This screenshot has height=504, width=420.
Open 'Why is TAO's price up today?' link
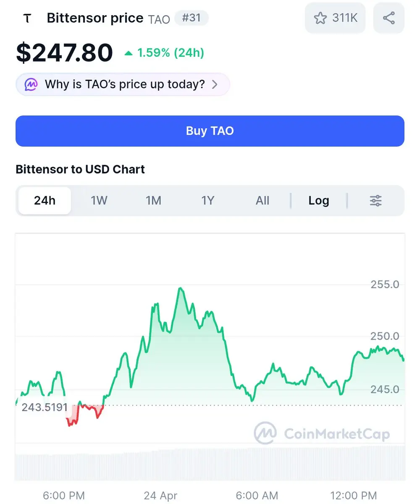(x=125, y=84)
